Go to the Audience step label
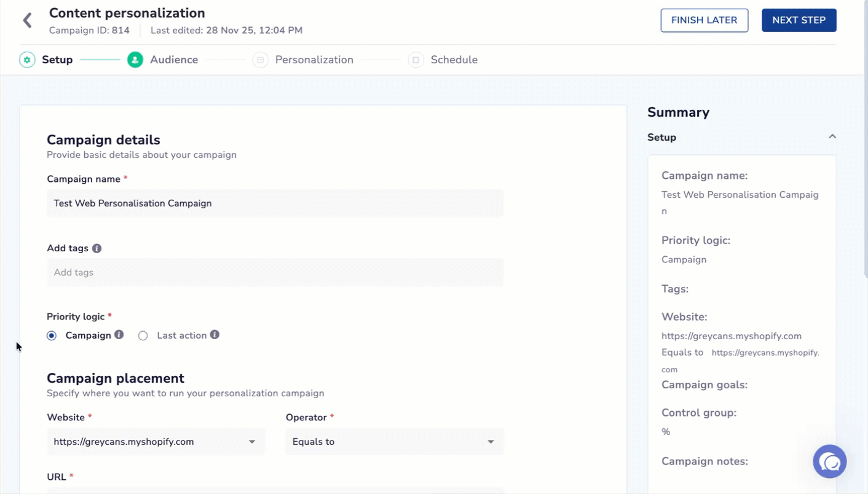This screenshot has height=494, width=868. click(174, 60)
